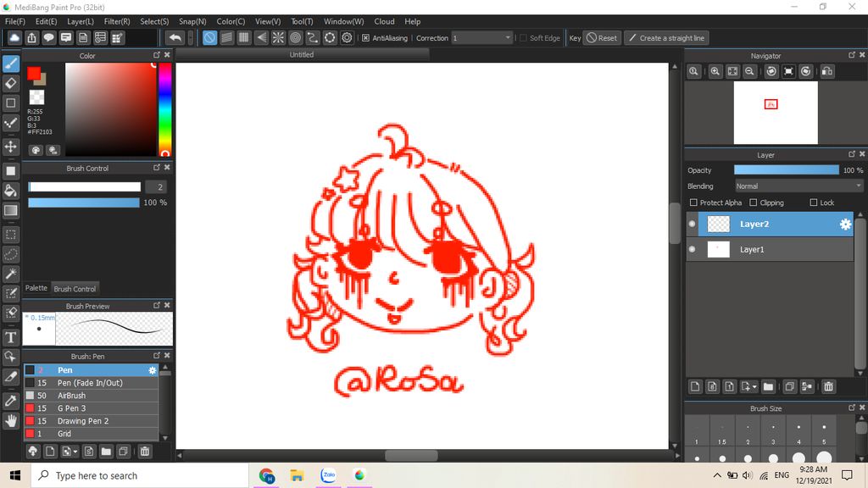The image size is (868, 488).
Task: Select the Hand pan tool
Action: (10, 420)
